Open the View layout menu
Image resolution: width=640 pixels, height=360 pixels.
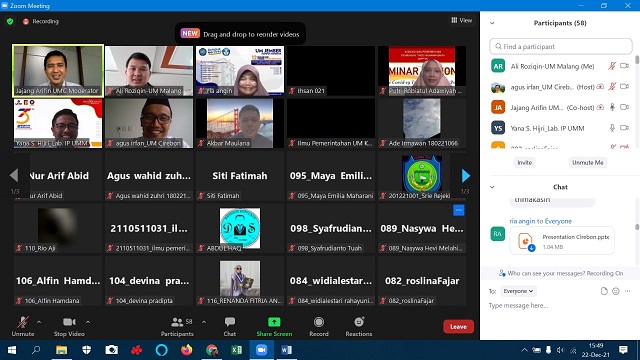pos(462,20)
